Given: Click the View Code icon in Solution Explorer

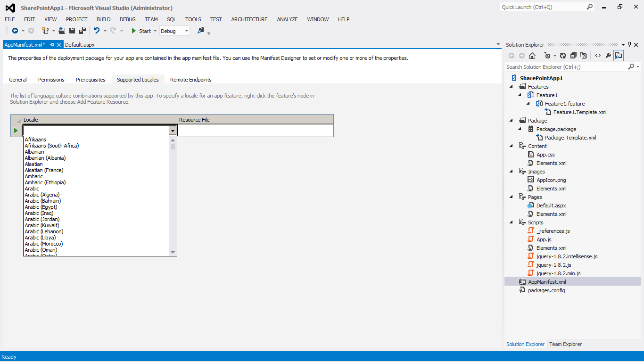Looking at the screenshot, I should click(598, 56).
